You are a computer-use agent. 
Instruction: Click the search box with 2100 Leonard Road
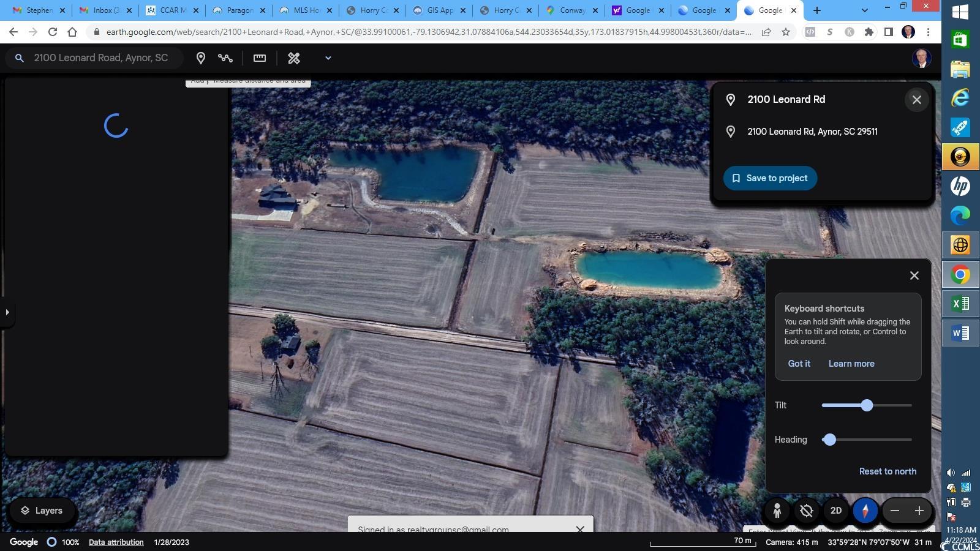(x=101, y=58)
